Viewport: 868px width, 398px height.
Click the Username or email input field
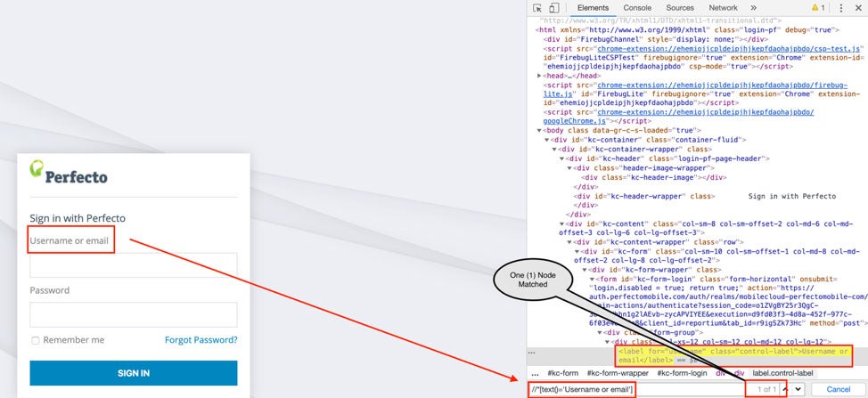(x=134, y=265)
